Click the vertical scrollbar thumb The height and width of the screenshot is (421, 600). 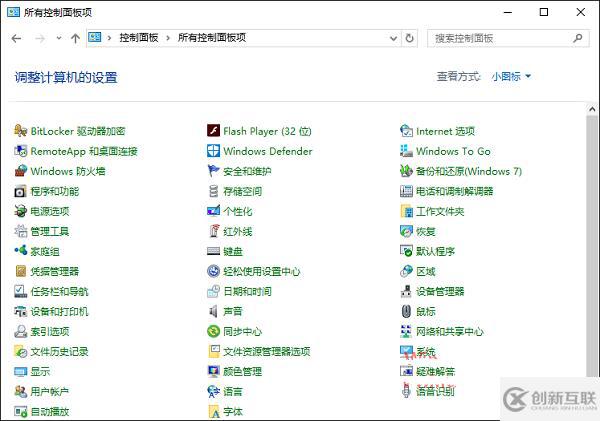click(x=592, y=245)
